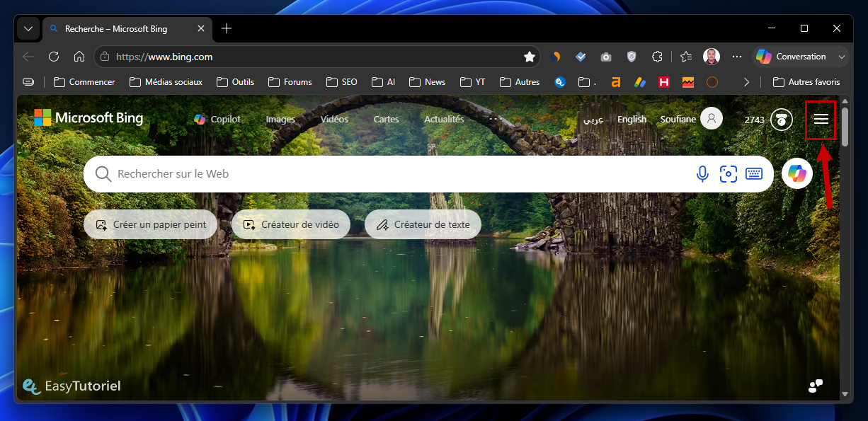Open the Outils bookmarks folder
Viewport: 868px width, 421px height.
235,82
